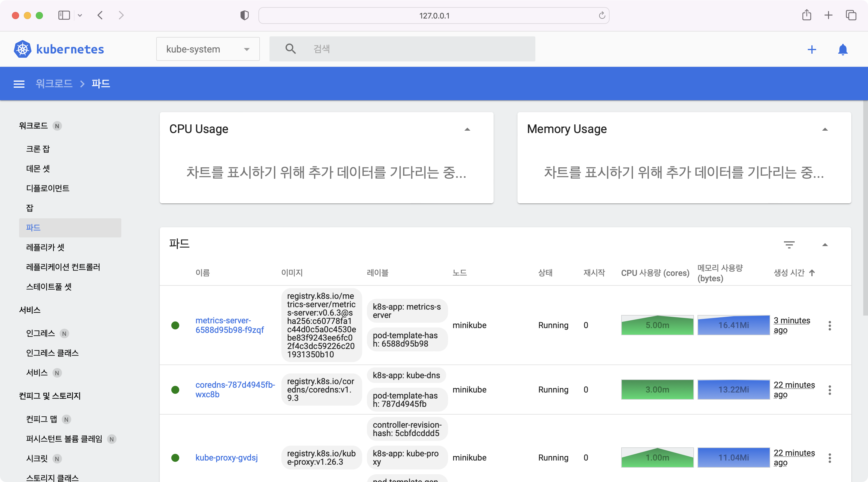Select 스테이트풀 셋 in the sidebar

point(49,287)
